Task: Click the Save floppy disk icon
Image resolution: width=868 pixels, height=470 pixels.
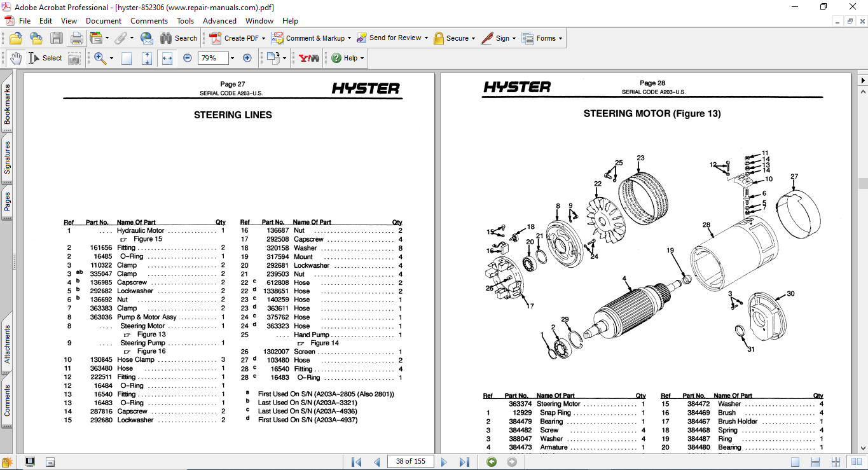Action: point(57,38)
